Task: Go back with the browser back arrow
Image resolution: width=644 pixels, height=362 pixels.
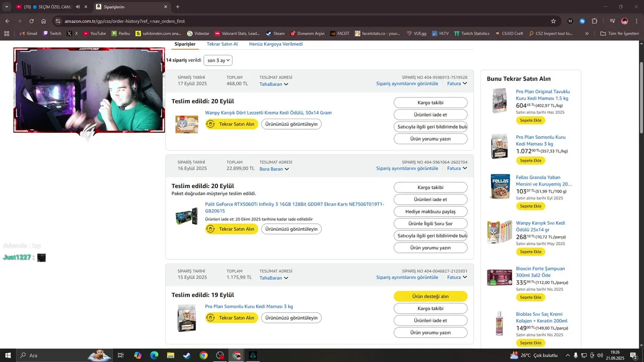Action: pos(7,21)
